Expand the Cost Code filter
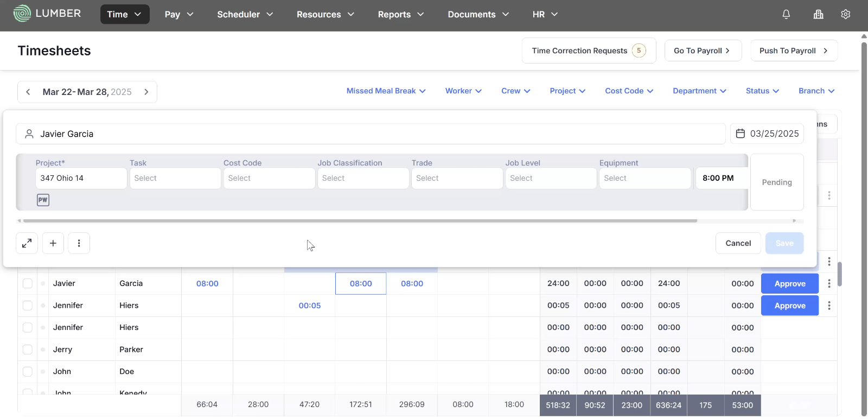Image resolution: width=868 pixels, height=419 pixels. click(629, 91)
